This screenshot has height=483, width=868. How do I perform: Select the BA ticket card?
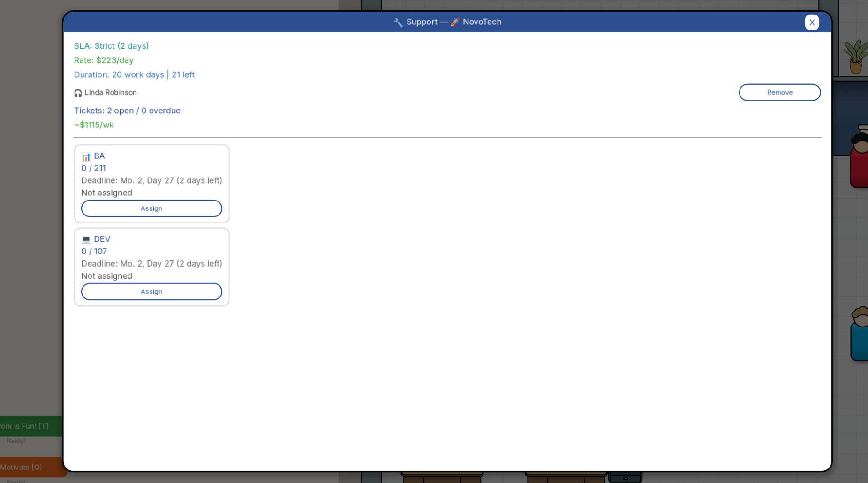click(151, 184)
